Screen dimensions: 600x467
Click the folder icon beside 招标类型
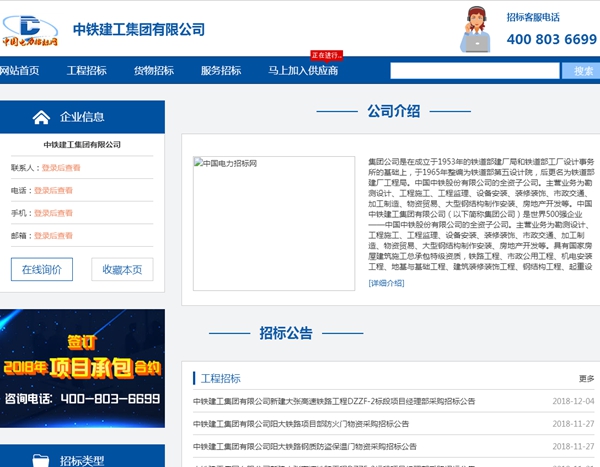pos(41,459)
